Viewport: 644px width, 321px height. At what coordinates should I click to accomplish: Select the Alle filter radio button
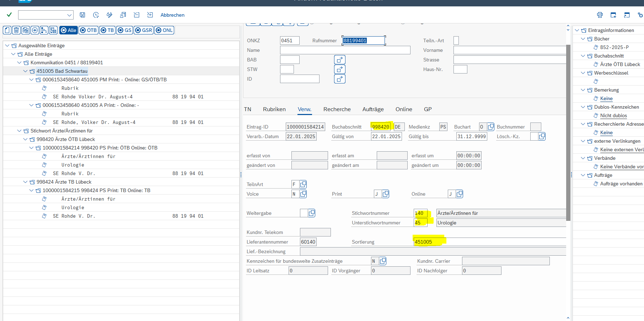pos(69,30)
